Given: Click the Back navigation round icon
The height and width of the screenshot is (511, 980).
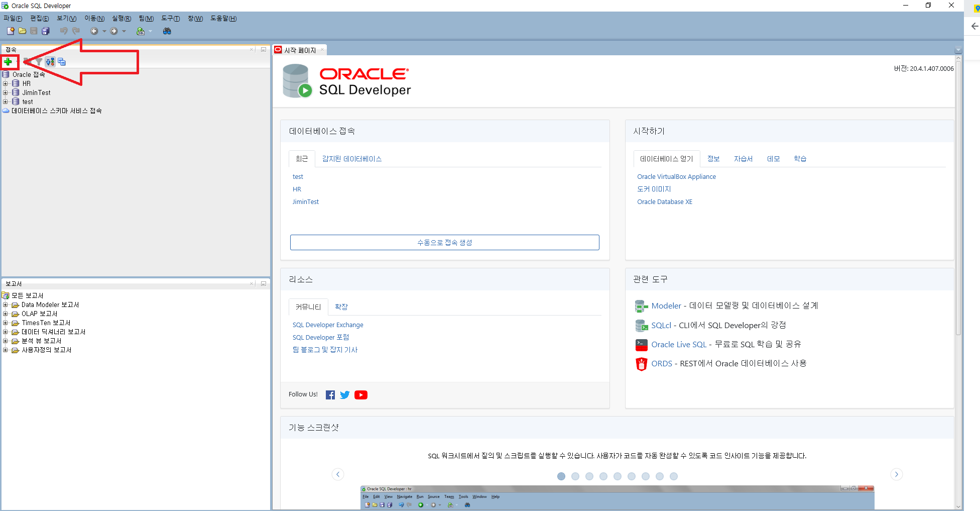Looking at the screenshot, I should [94, 31].
